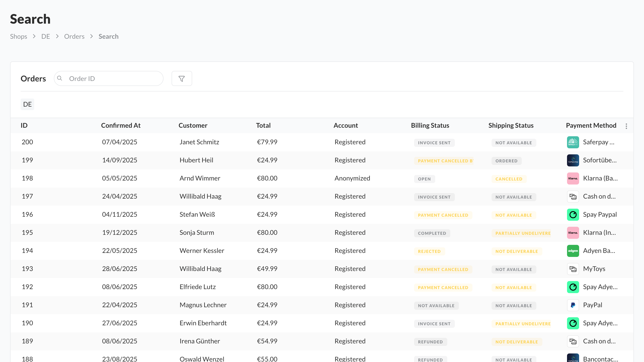The image size is (644, 362).
Task: Sort by Total column header
Action: click(x=263, y=125)
